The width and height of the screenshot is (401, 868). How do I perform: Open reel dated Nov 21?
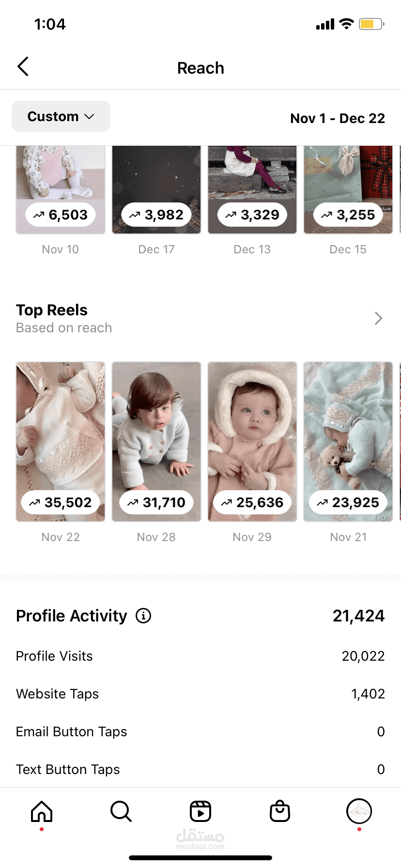pos(348,441)
